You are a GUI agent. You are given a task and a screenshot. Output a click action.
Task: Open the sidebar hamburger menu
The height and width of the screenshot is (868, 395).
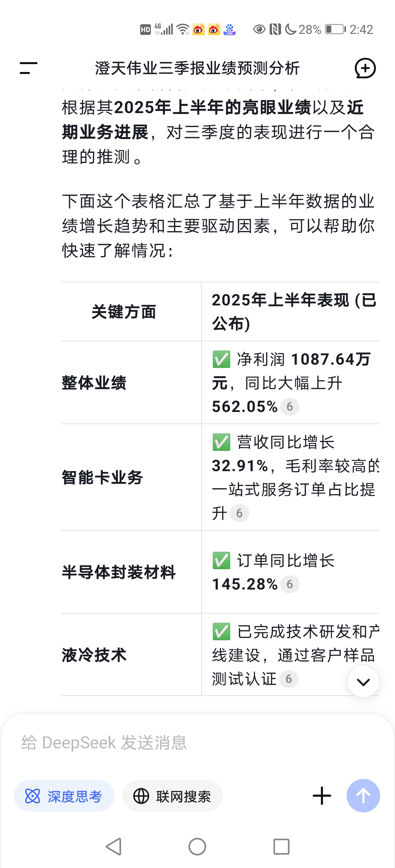pos(28,68)
